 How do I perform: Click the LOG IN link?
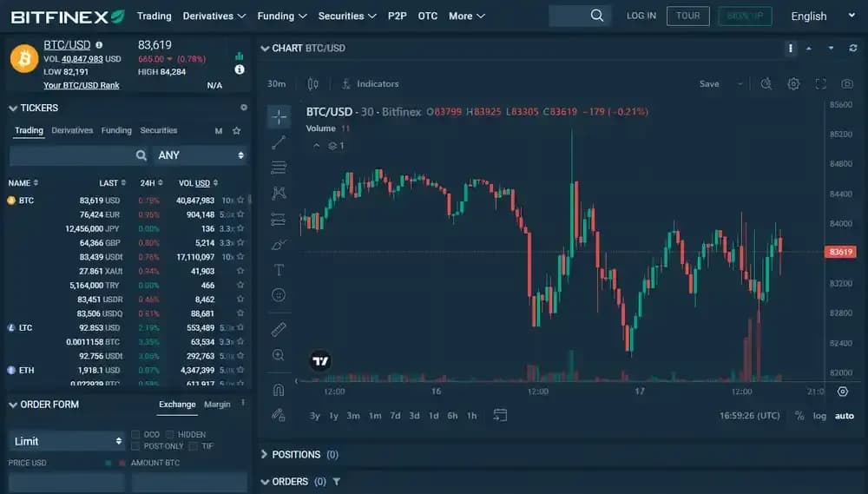coord(641,16)
